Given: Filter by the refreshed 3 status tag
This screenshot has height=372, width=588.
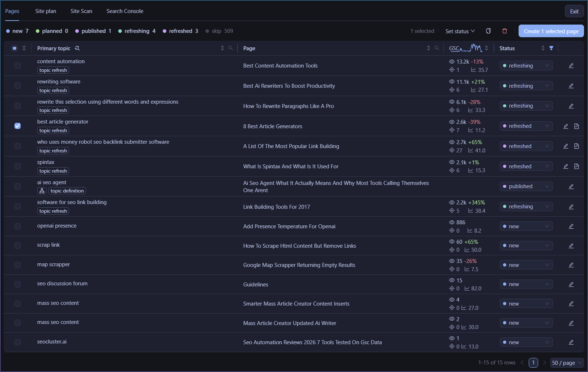Looking at the screenshot, I should click(x=180, y=31).
